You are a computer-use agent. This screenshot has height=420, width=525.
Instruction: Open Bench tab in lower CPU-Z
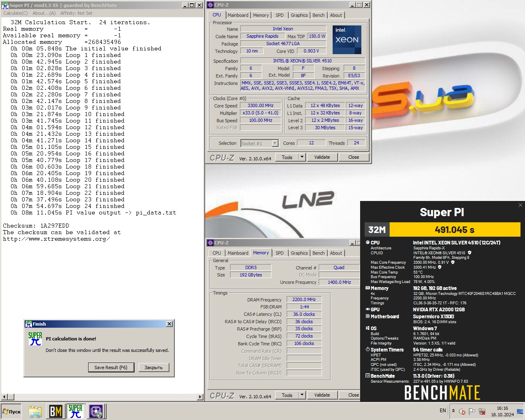(x=319, y=253)
